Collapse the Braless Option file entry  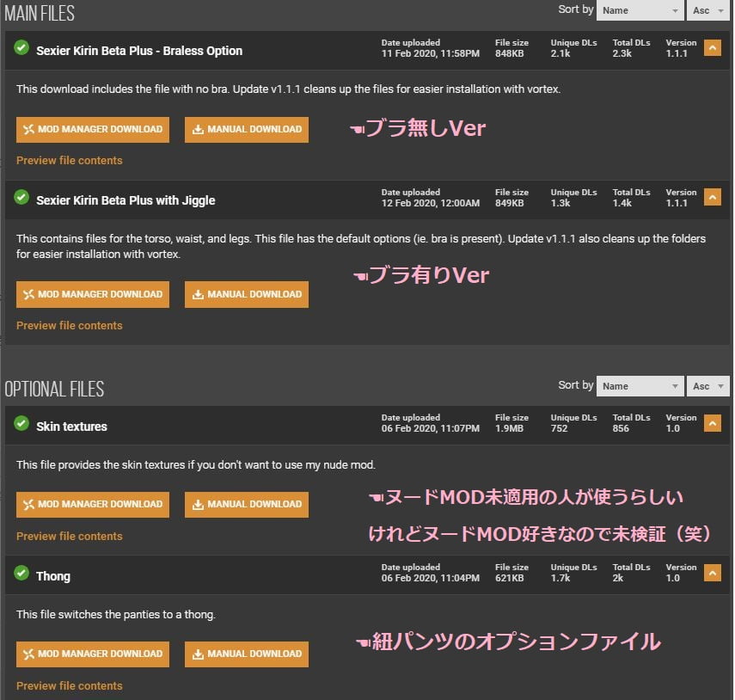pos(712,48)
